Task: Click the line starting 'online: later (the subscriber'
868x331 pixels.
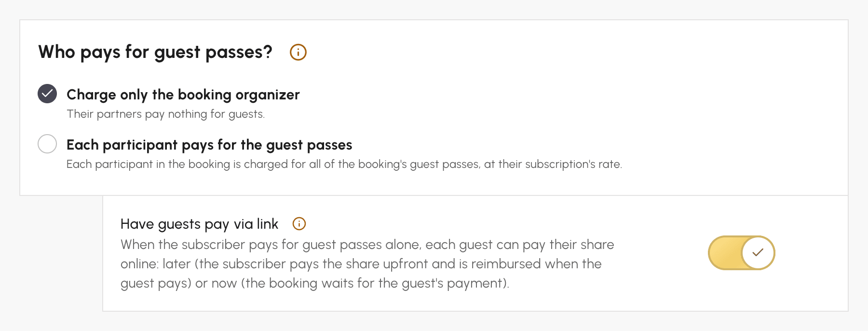Action: (x=361, y=264)
